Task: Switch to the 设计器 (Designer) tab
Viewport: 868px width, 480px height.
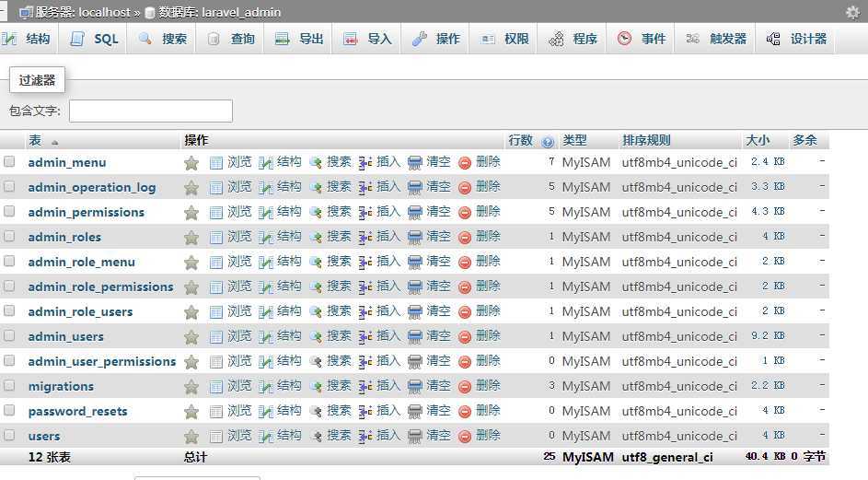Action: click(x=796, y=39)
